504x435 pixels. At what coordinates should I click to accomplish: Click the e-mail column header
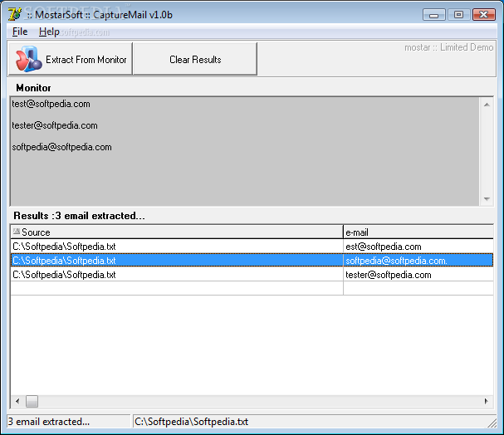pyautogui.click(x=418, y=232)
